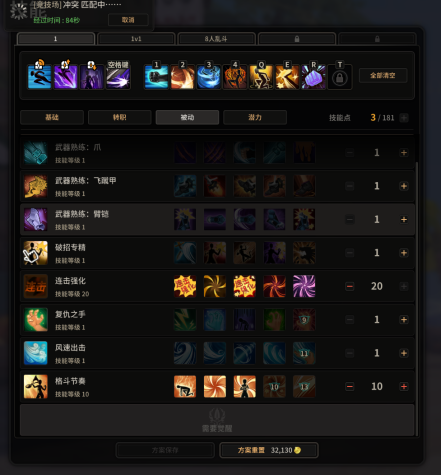Select the skill icon in slot 1
This screenshot has height=475, width=441.
pyautogui.click(x=156, y=77)
